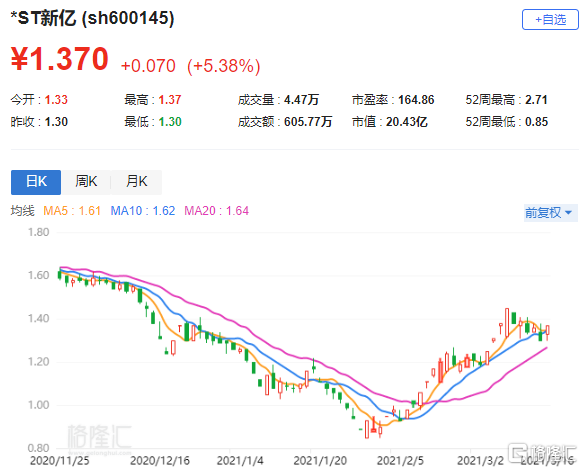
Task: Click the 今开 opening price 1.33
Action: [x=56, y=100]
